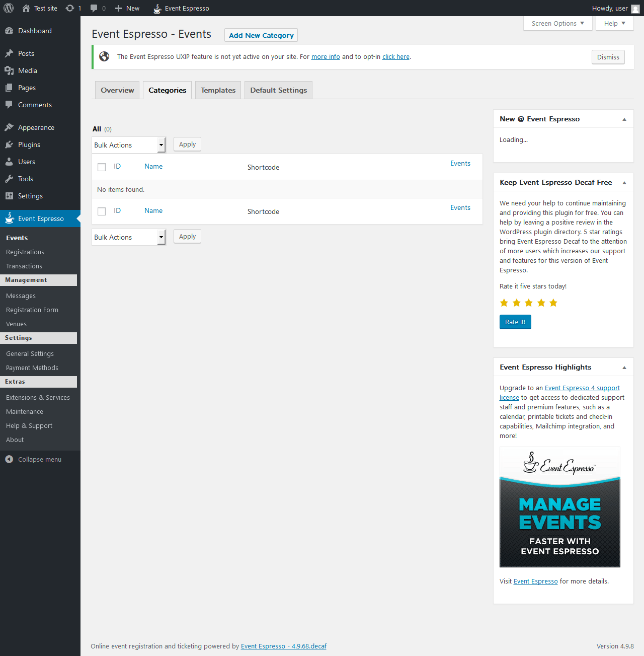Screen dimensions: 644x656
Task: Click Add New Category button
Action: tap(261, 35)
